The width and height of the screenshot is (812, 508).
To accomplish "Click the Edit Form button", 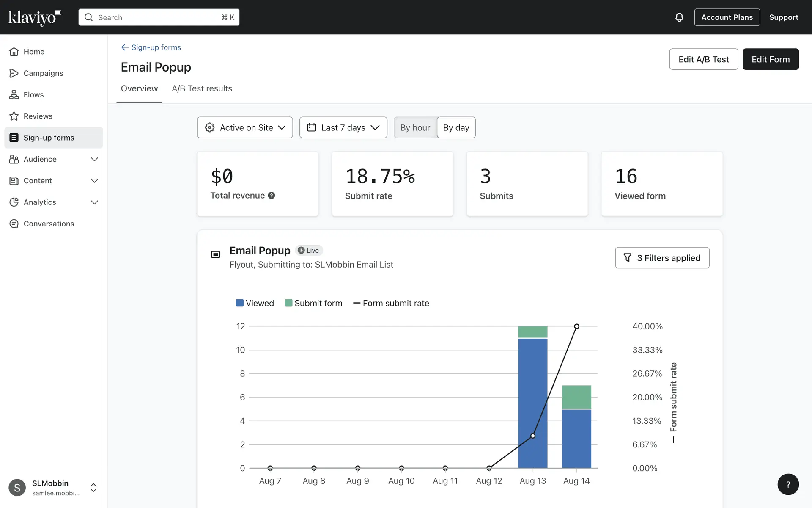I will 770,59.
